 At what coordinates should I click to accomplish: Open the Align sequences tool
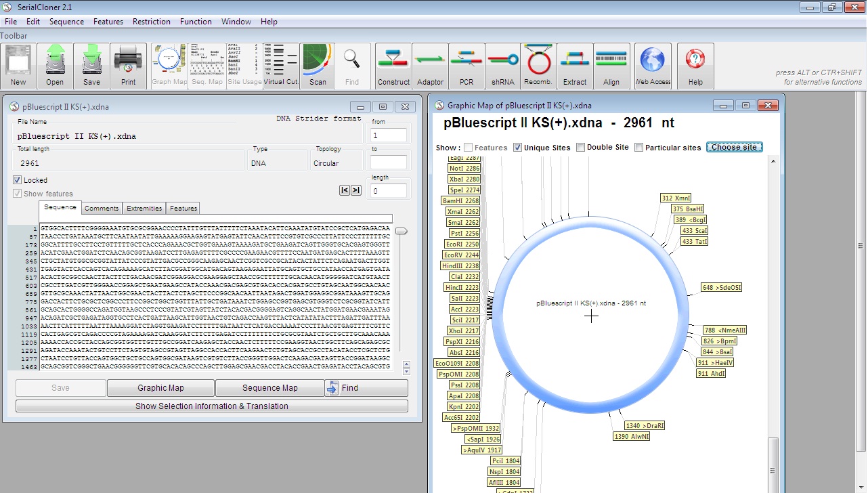[x=611, y=66]
